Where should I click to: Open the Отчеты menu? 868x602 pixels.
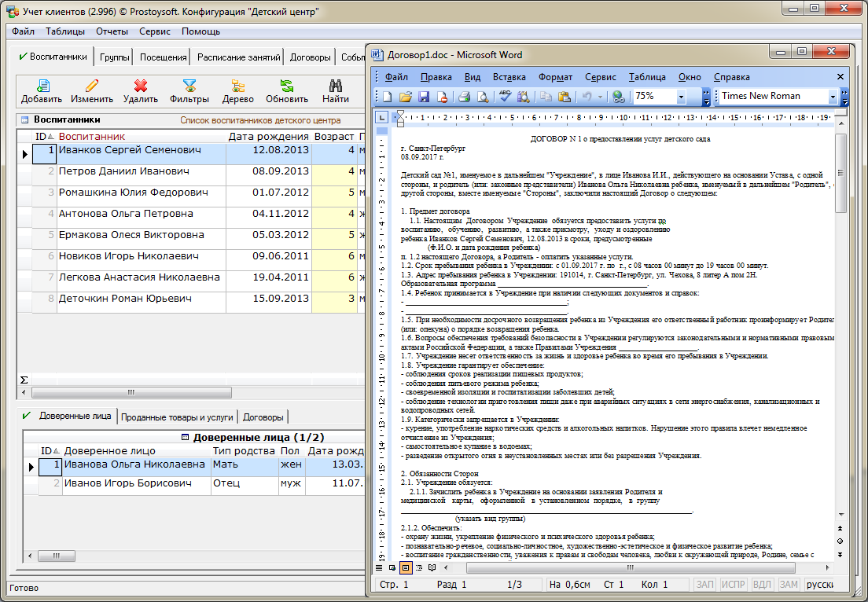[112, 31]
